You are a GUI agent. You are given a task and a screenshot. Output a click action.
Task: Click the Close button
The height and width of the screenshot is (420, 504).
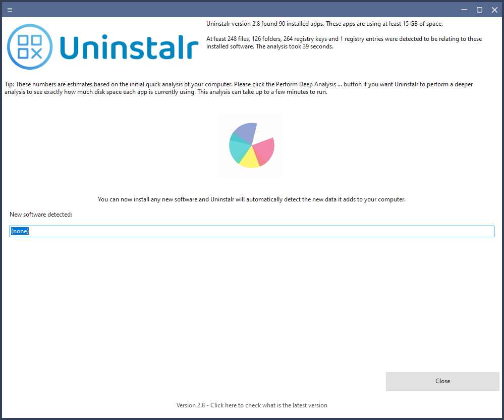click(442, 382)
